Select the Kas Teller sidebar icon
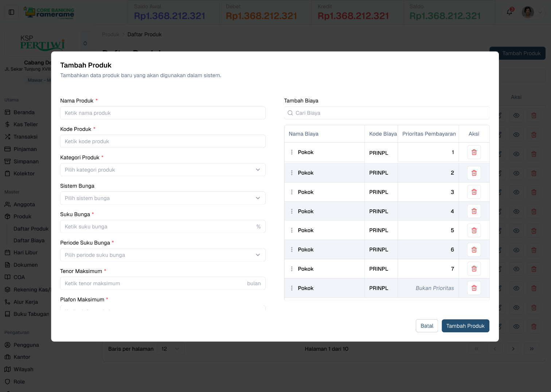Viewport: 551px width, 392px height. point(8,124)
